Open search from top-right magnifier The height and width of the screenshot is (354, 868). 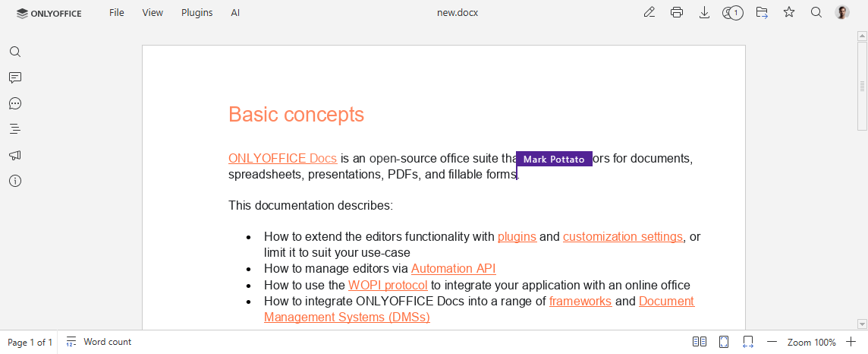pos(816,13)
